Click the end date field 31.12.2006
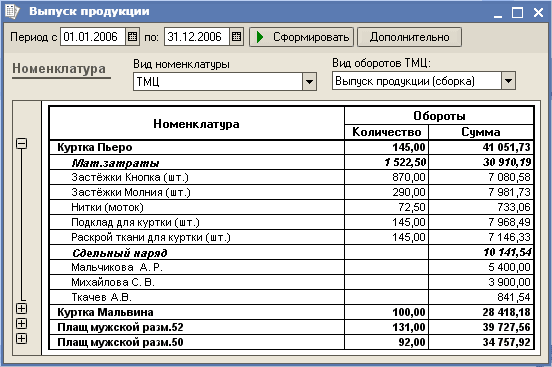This screenshot has width=552, height=367. point(197,37)
